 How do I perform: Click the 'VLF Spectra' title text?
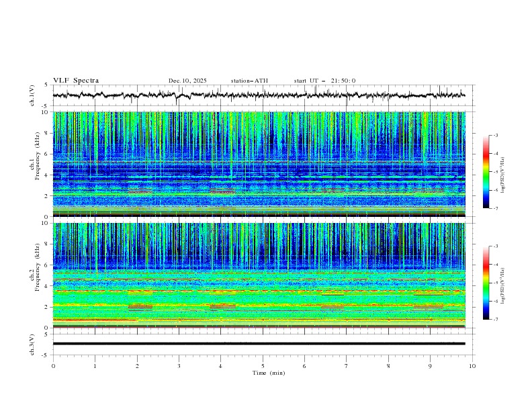(x=76, y=81)
